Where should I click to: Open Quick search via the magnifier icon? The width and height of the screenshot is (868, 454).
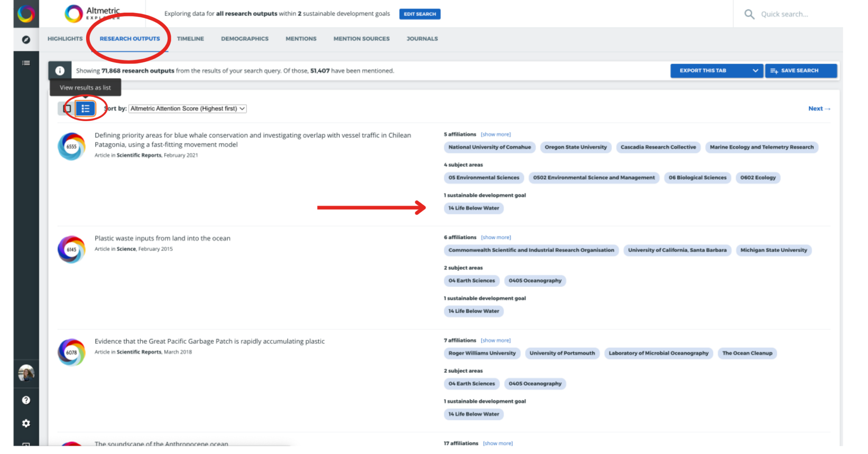click(749, 14)
